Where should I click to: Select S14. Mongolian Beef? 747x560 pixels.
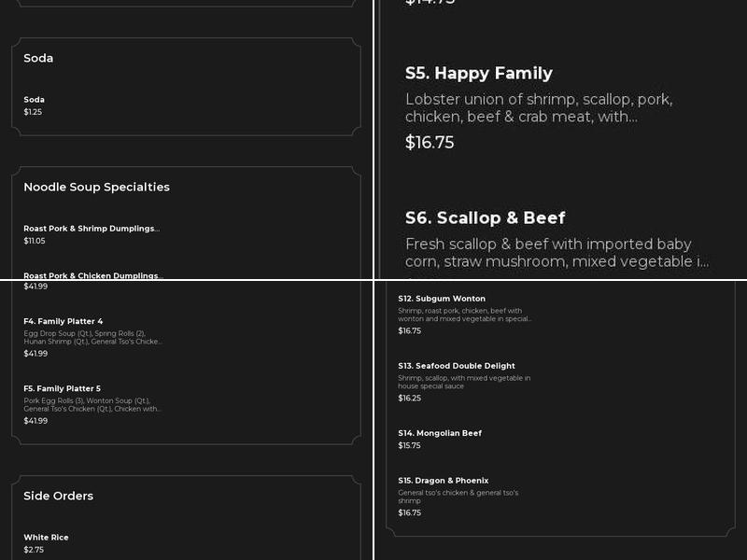[440, 433]
